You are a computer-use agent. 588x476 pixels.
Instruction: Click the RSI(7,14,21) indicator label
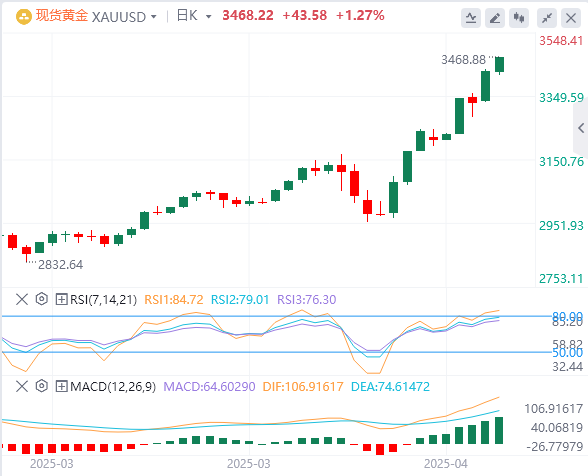tap(104, 300)
